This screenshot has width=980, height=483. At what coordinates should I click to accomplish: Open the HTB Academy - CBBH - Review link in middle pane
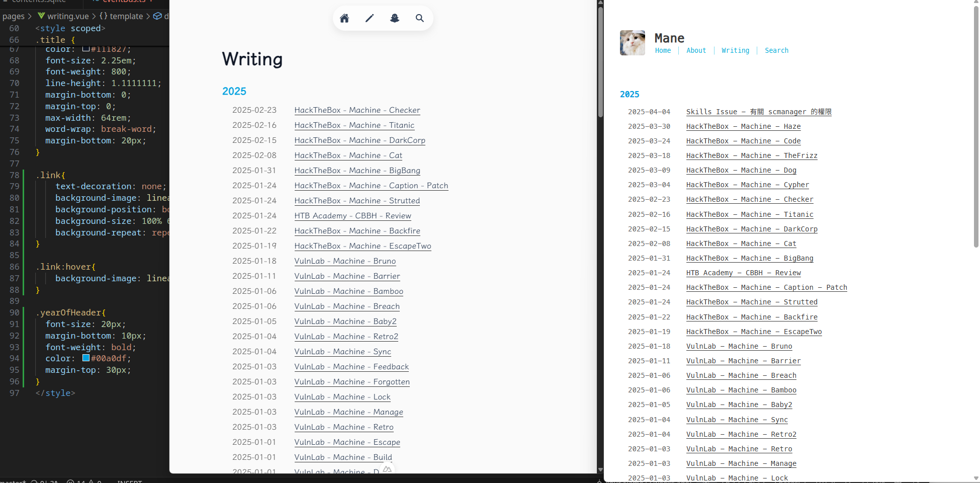[352, 216]
